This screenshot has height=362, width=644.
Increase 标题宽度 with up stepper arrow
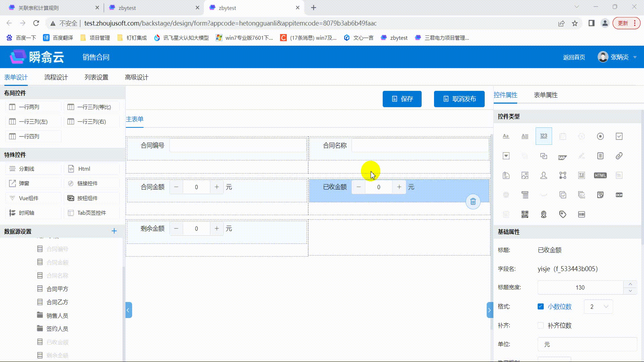630,284
